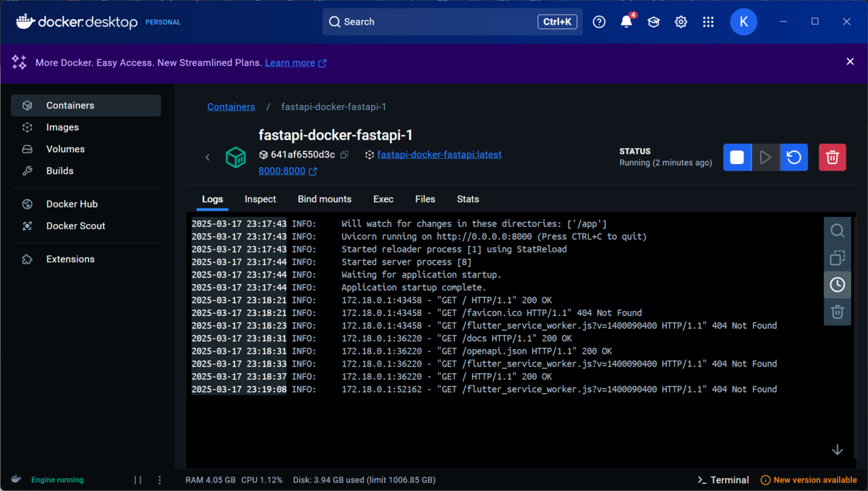868x491 pixels.
Task: Click the Running (2 minutes ago) status
Action: (x=665, y=163)
